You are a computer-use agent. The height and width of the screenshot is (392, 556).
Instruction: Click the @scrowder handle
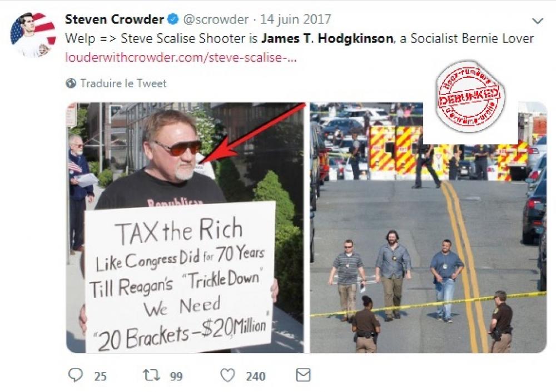coord(216,19)
